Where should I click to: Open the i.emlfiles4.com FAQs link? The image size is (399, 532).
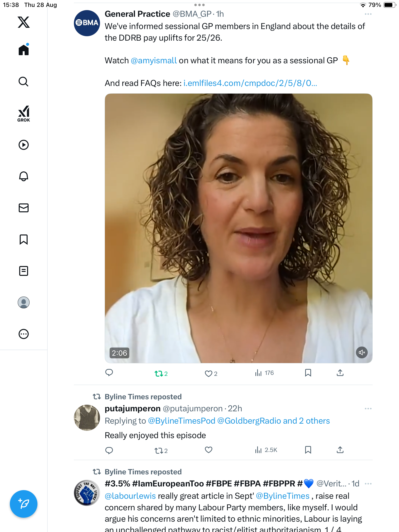(250, 83)
